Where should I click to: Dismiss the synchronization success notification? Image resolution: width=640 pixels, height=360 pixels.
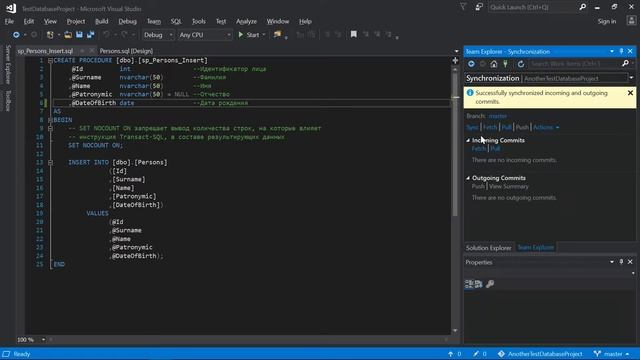point(630,93)
